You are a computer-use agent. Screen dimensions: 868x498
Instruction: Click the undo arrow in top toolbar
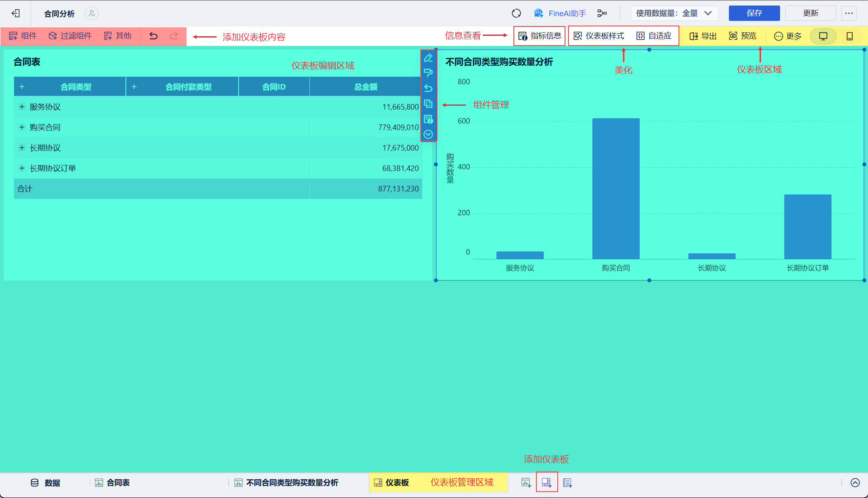154,36
